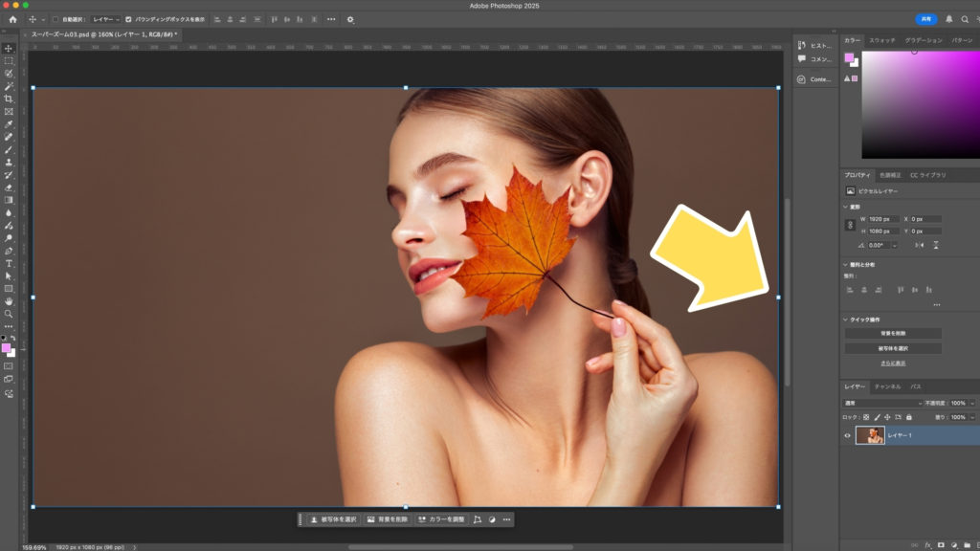Open the options bar gear settings

[x=350, y=19]
